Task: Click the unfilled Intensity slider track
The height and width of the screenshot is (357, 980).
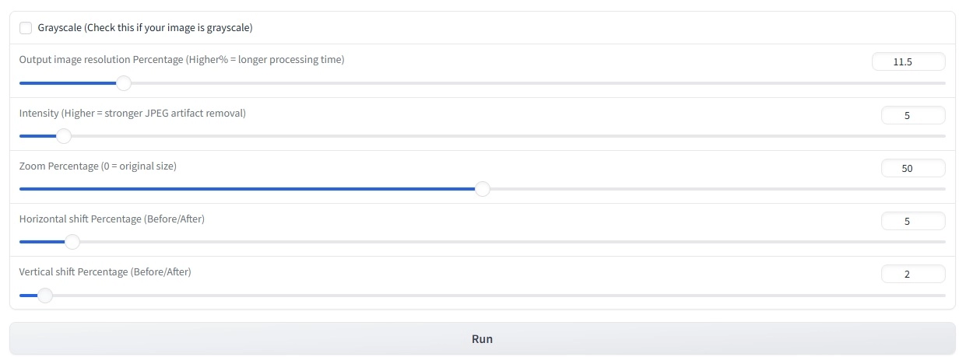Action: click(506, 136)
